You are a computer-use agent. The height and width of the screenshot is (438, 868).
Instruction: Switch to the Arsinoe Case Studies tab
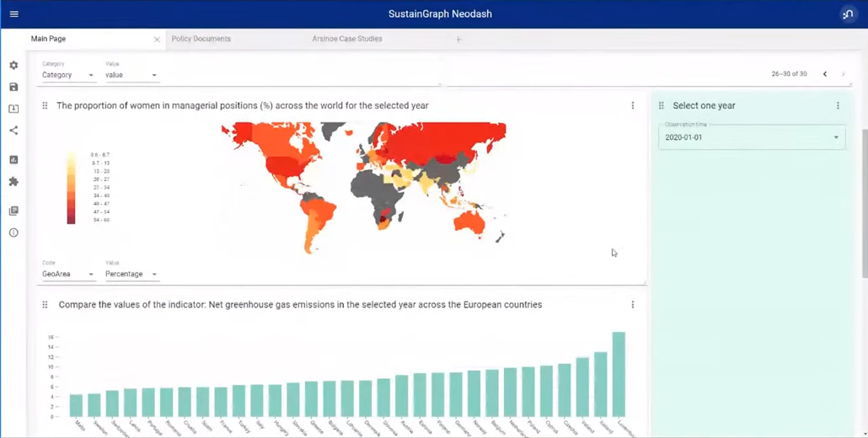346,39
